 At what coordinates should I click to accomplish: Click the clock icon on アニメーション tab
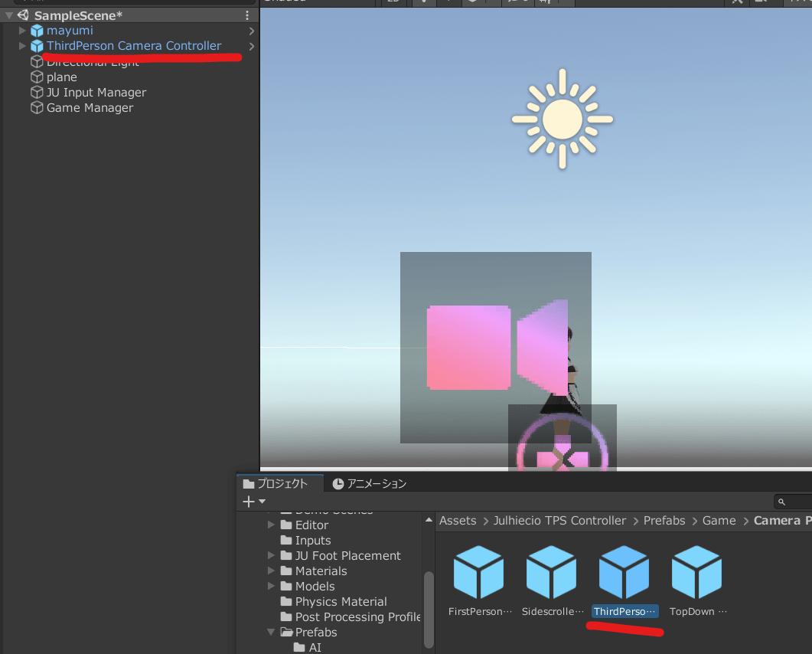[x=338, y=483]
